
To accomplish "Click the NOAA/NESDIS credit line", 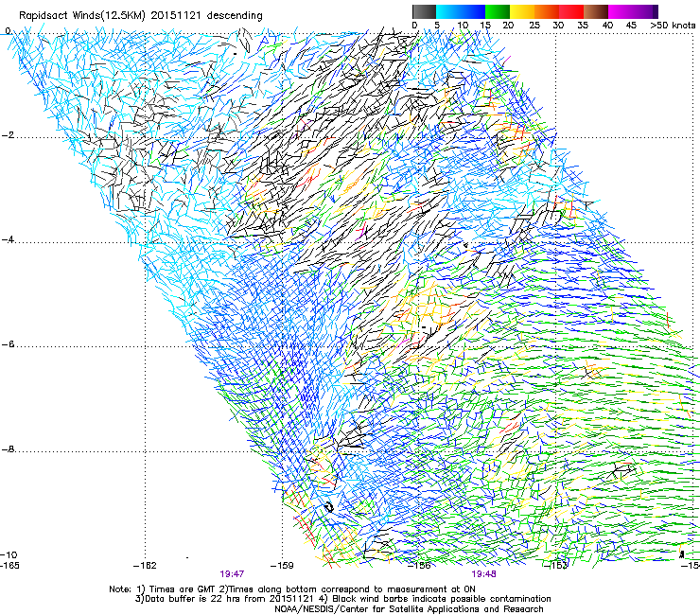I will coord(409,609).
